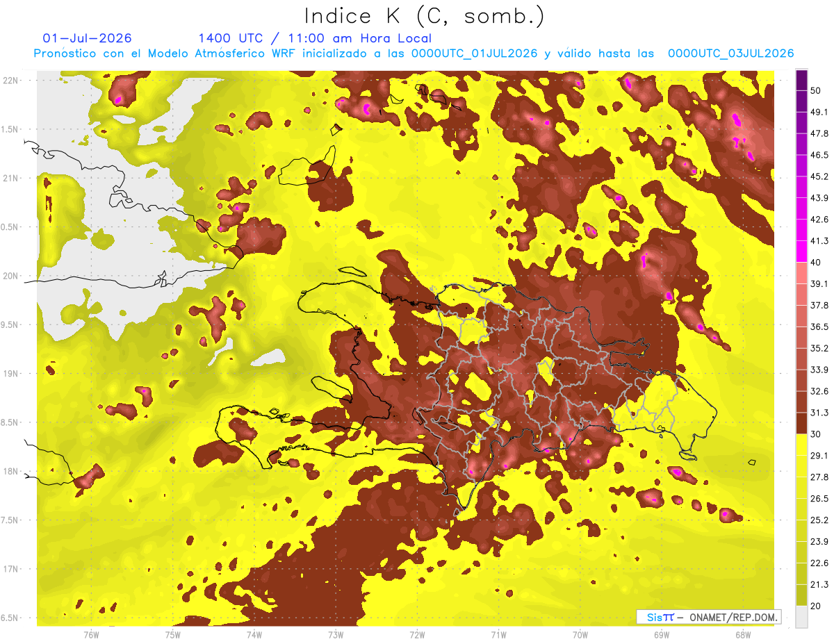Click the 22N latitude axis label
834x644 pixels.
click(x=11, y=80)
